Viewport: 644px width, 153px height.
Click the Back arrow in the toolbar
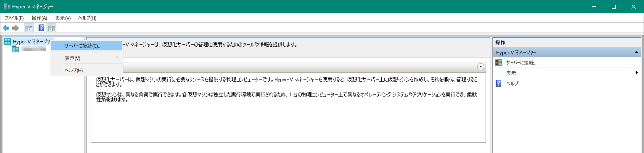(x=6, y=28)
